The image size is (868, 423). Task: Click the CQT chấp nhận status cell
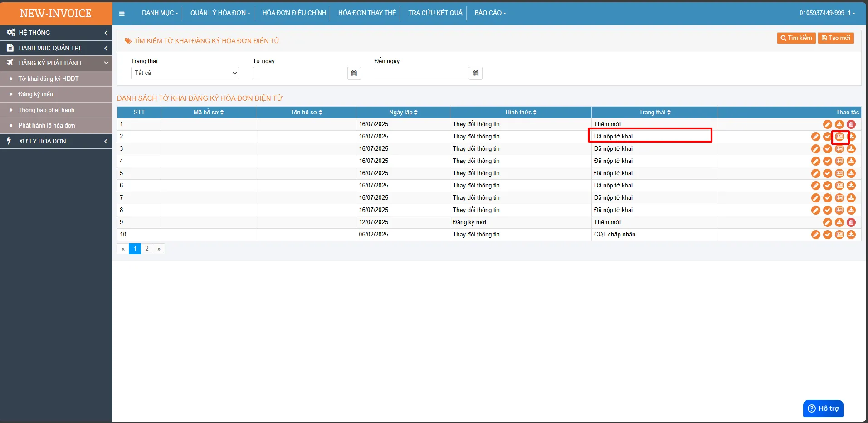(x=655, y=235)
